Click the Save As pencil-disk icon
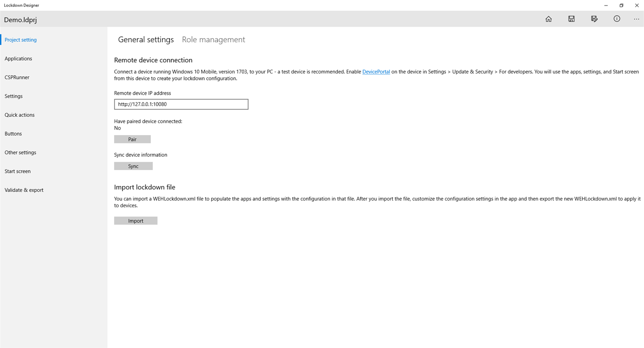 (594, 19)
